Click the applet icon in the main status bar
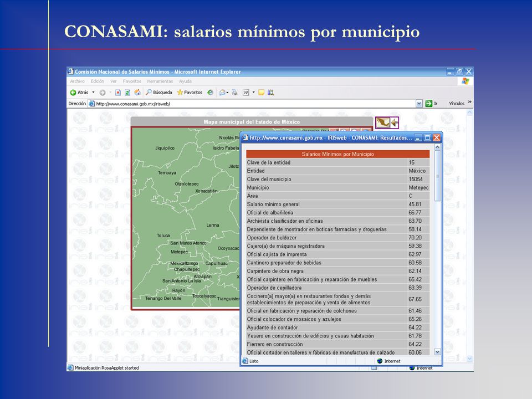Screen dimensions: 532x399 [x=70, y=367]
